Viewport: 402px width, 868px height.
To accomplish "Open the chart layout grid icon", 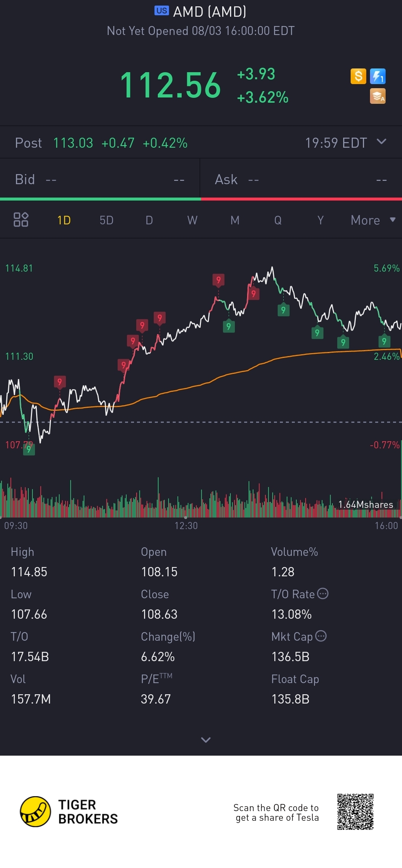I will click(21, 220).
